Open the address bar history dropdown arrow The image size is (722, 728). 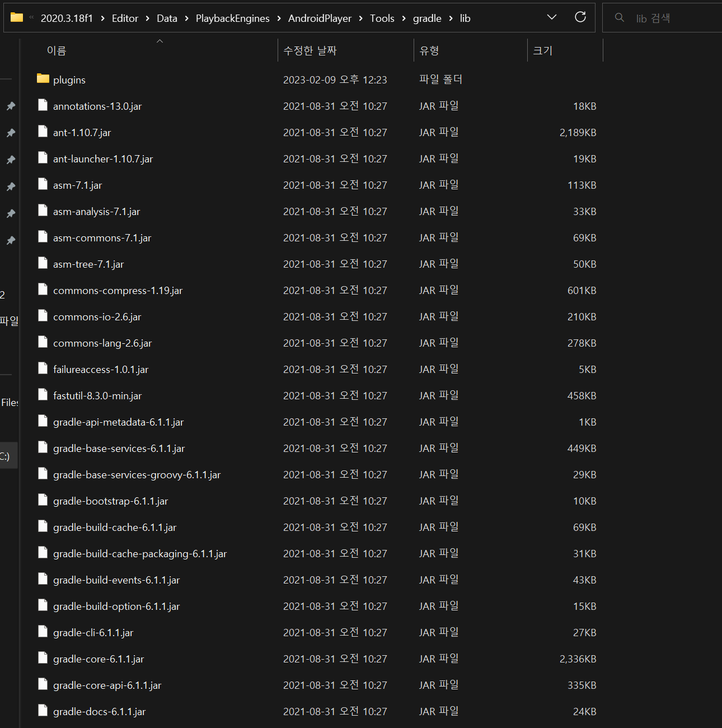click(x=552, y=17)
